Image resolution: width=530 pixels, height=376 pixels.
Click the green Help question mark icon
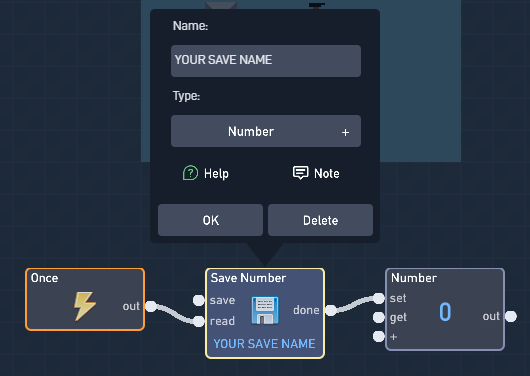click(190, 173)
